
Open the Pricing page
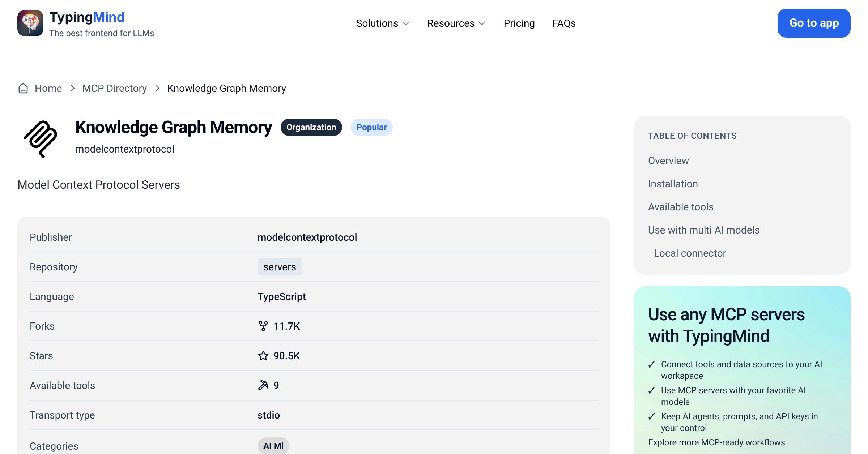519,23
